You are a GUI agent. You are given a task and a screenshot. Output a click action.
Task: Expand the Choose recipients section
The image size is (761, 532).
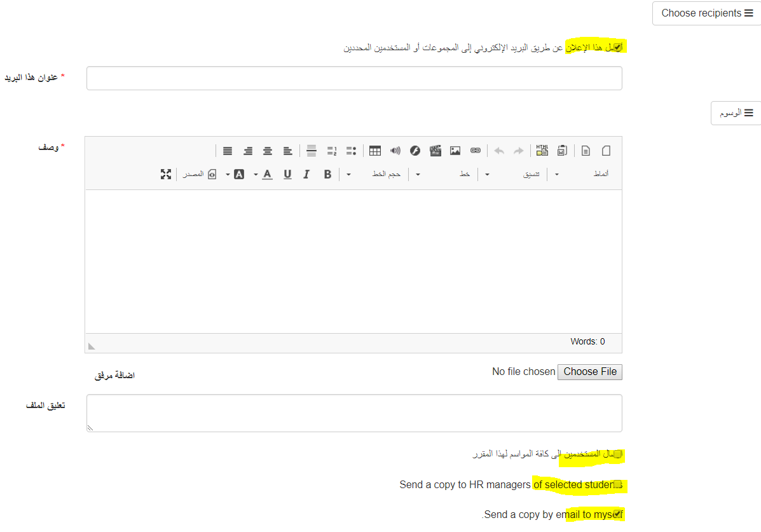coord(707,13)
